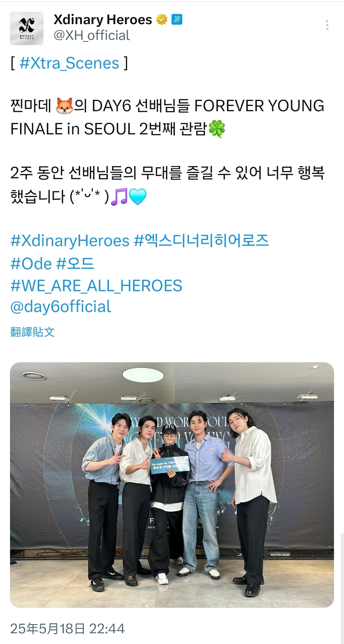Open the #Ode hashtag
The height and width of the screenshot is (644, 344).
point(31,264)
